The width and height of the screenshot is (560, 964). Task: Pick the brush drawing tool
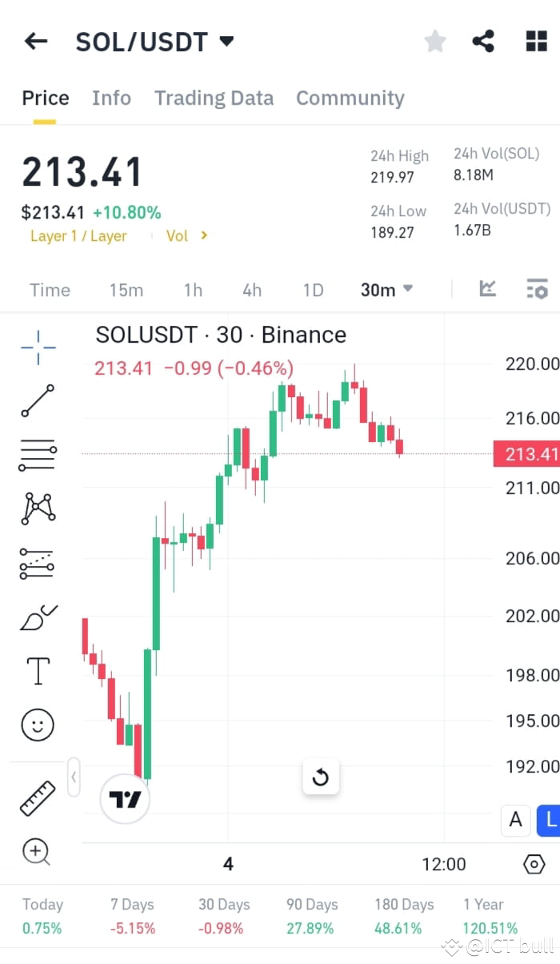pos(36,617)
